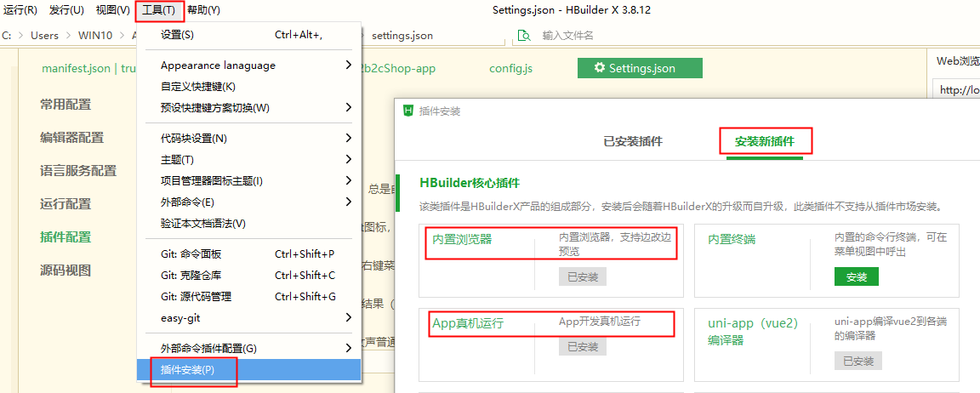Viewport: 980px width, 393px height.
Task: Click WIN10 in the breadcrumb path
Action: point(95,36)
